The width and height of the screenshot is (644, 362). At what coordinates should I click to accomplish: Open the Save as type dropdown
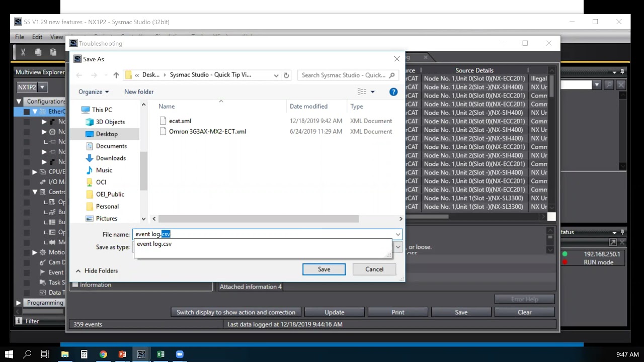click(398, 247)
